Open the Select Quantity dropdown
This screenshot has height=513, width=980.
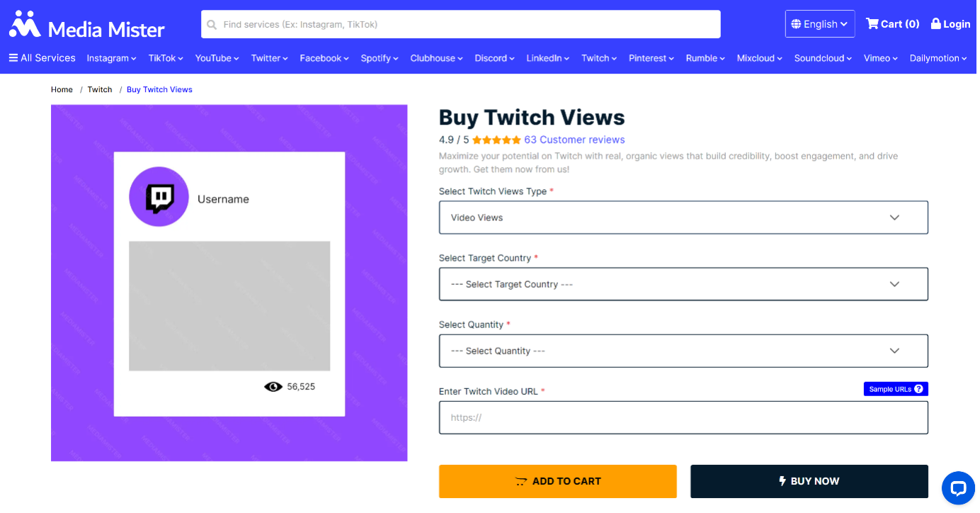pyautogui.click(x=683, y=351)
